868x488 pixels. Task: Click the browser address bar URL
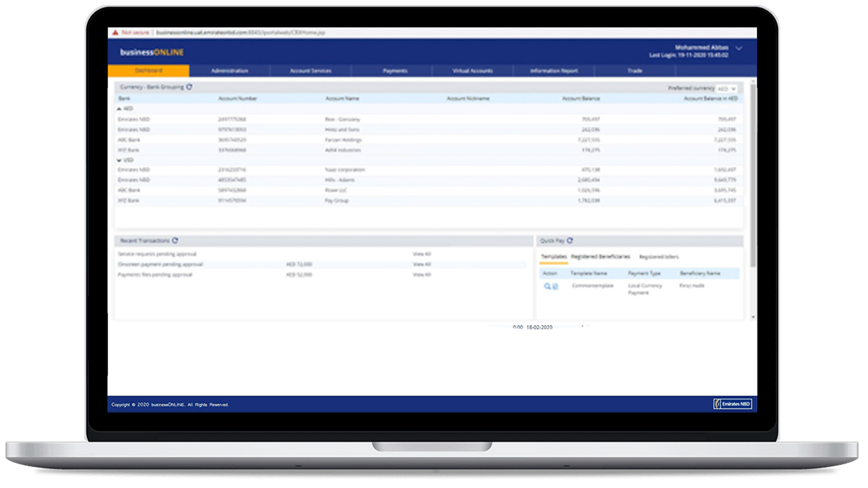[x=240, y=33]
